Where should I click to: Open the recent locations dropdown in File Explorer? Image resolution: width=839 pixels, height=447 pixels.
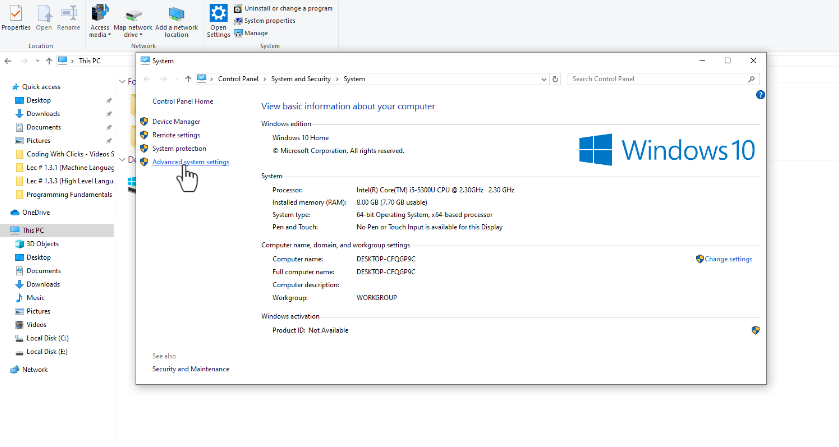[x=37, y=61]
